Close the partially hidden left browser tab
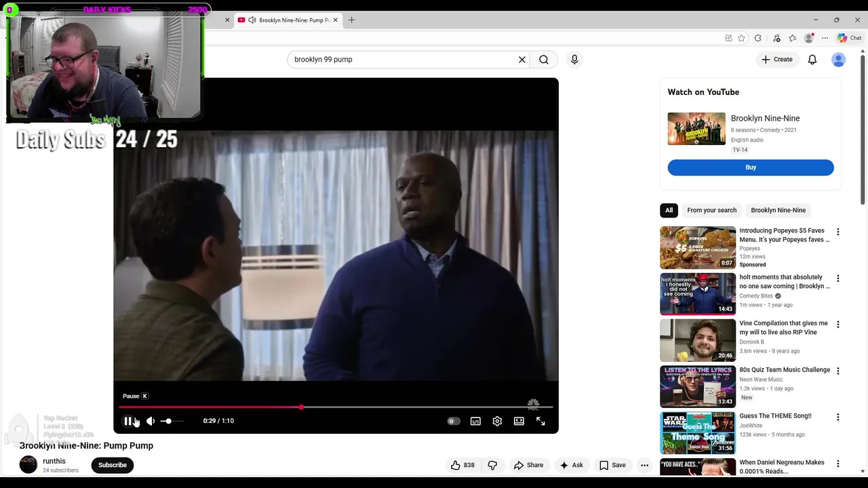This screenshot has width=868, height=488. [227, 20]
